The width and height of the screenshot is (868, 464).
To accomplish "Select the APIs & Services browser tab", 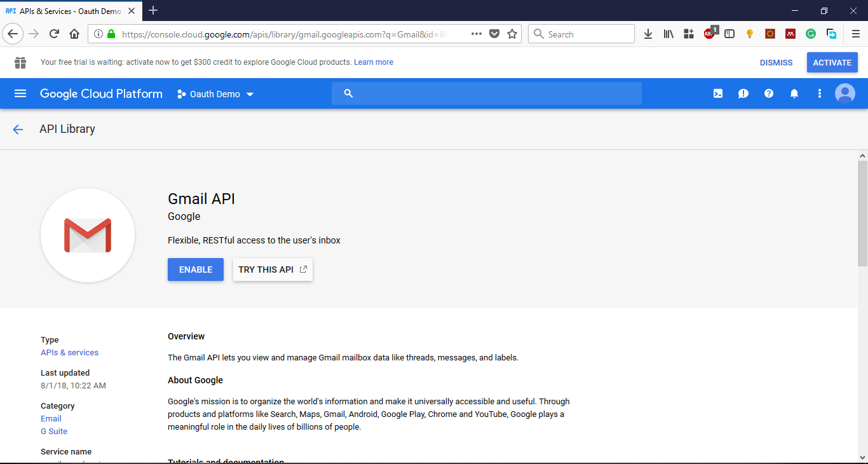I will (x=70, y=11).
